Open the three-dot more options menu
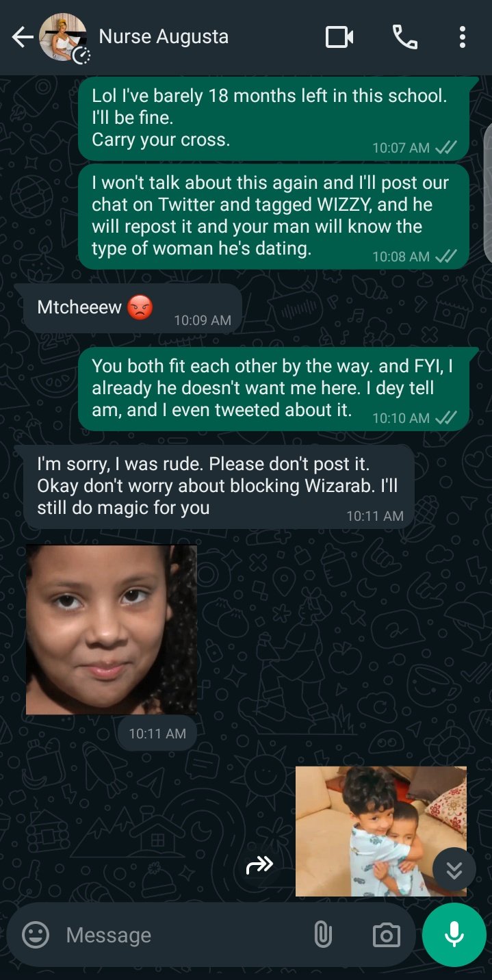This screenshot has height=980, width=492. point(463,37)
